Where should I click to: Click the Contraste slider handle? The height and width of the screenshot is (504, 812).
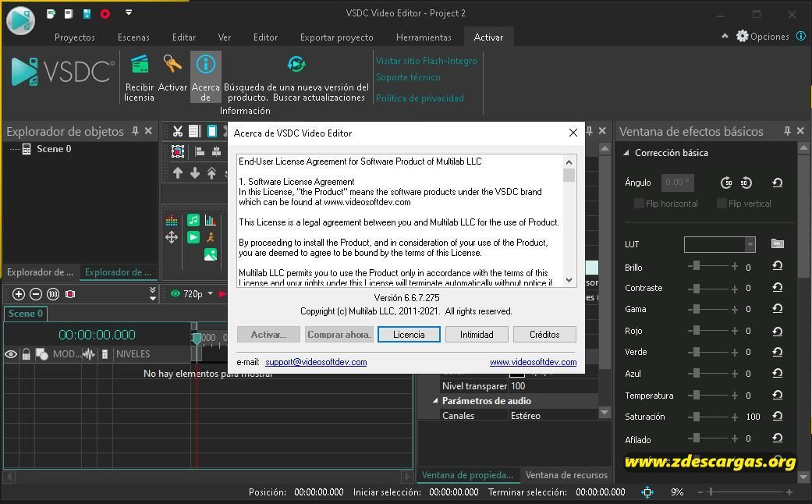pyautogui.click(x=697, y=287)
